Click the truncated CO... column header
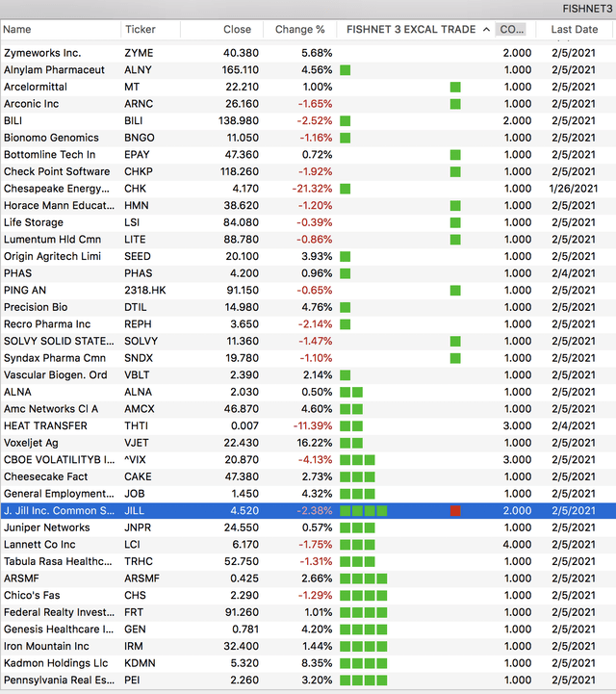Screen dimensions: 616x694 point(511,30)
